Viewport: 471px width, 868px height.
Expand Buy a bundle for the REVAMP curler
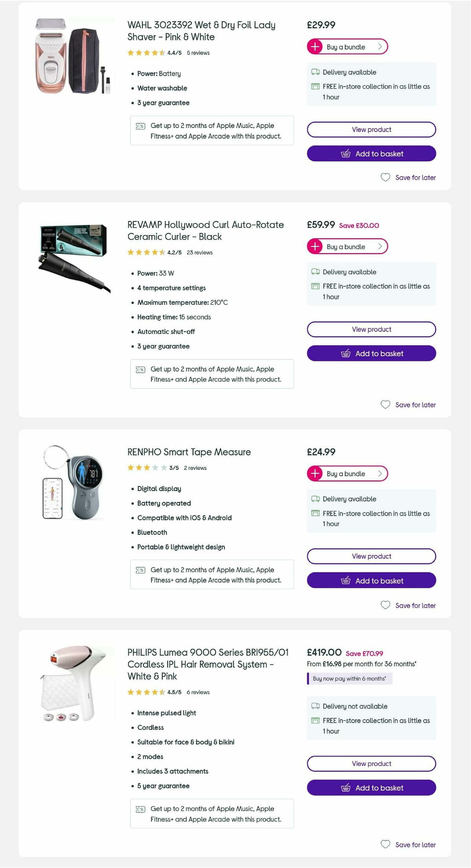[347, 246]
